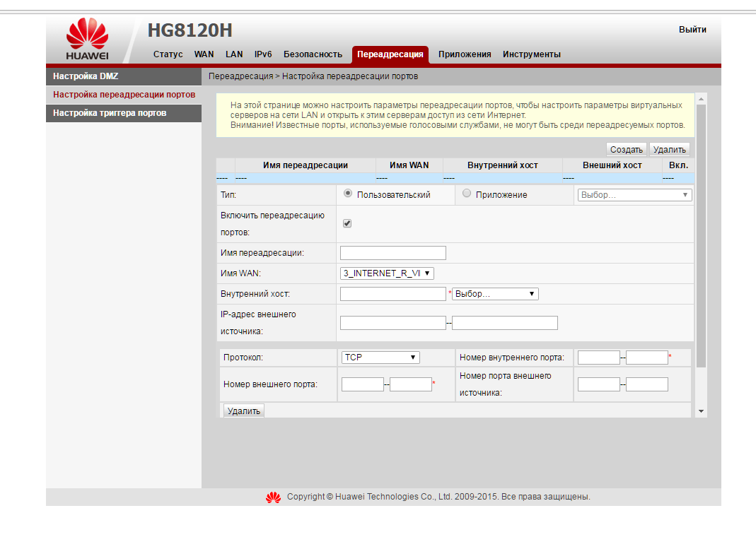Screen dimensions: 756x537
Task: Click the Внутренний хост column header
Action: (502, 165)
